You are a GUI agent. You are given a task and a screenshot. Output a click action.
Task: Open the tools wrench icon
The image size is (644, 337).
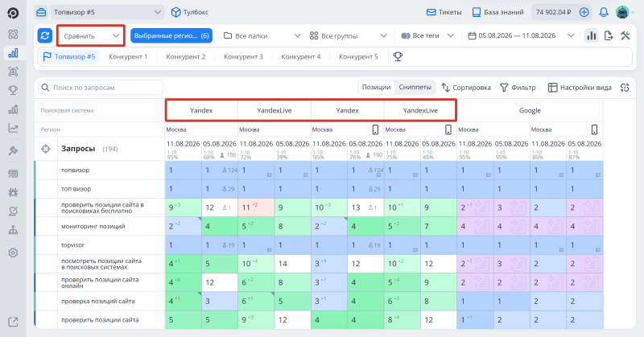tap(625, 35)
